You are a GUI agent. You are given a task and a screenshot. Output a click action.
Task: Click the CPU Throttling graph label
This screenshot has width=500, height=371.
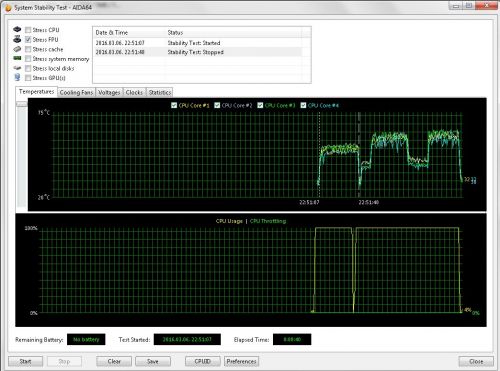pos(268,221)
